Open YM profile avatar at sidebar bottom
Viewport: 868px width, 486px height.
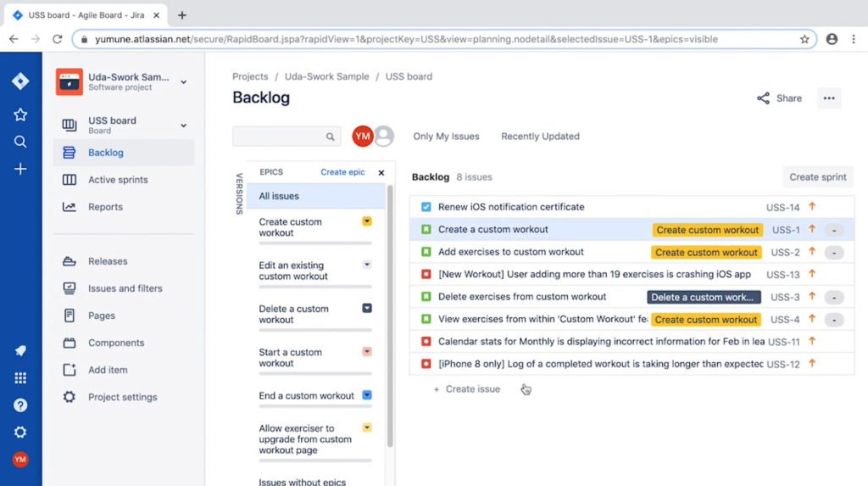(x=20, y=460)
